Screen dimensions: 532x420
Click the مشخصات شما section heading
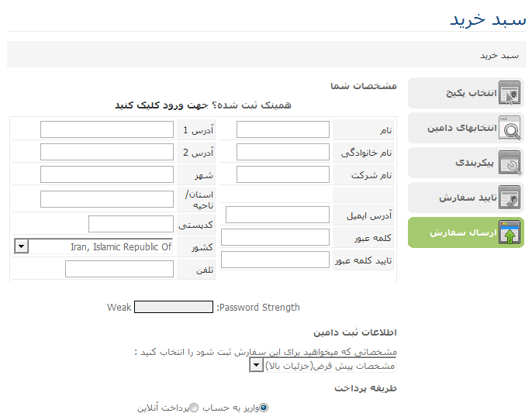point(364,86)
